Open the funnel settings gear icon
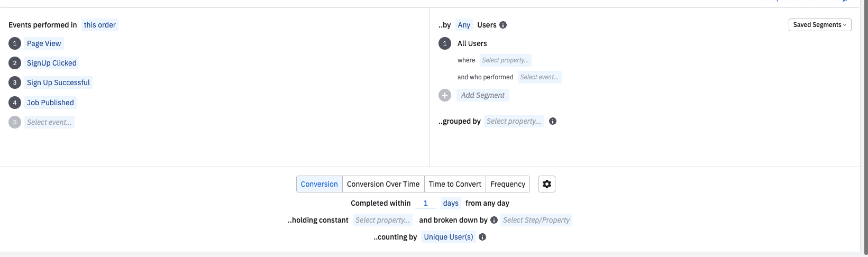 point(547,184)
